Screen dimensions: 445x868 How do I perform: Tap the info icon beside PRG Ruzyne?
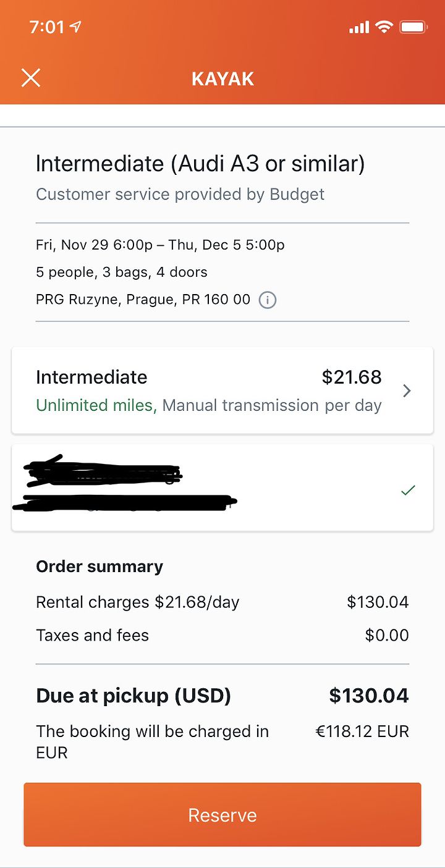267,300
